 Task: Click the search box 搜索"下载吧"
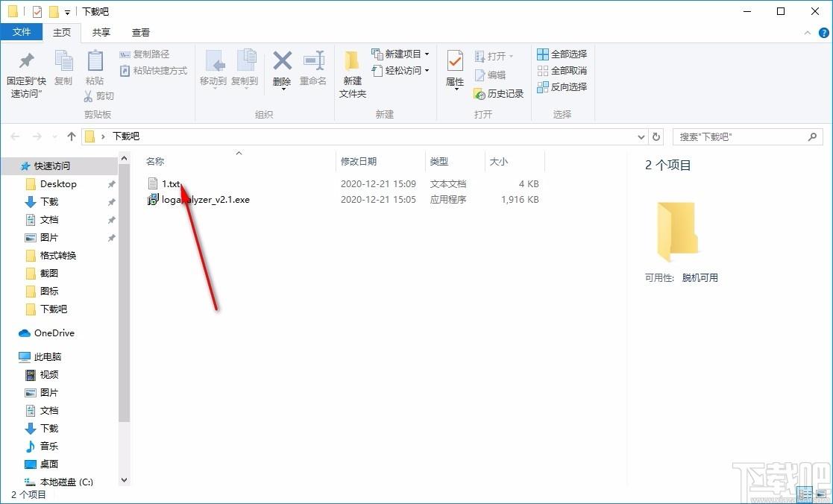[746, 137]
